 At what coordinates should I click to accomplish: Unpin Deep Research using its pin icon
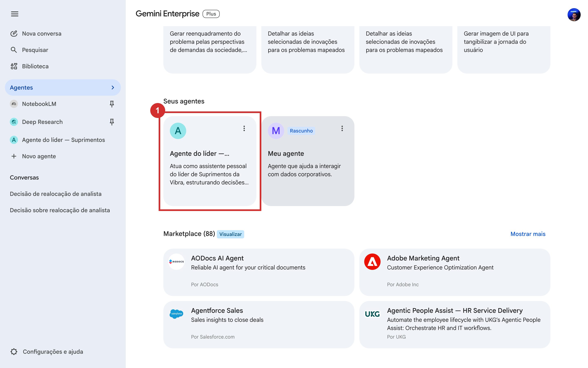click(112, 122)
